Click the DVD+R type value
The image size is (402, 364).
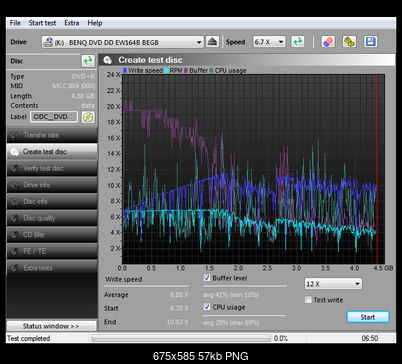click(83, 77)
